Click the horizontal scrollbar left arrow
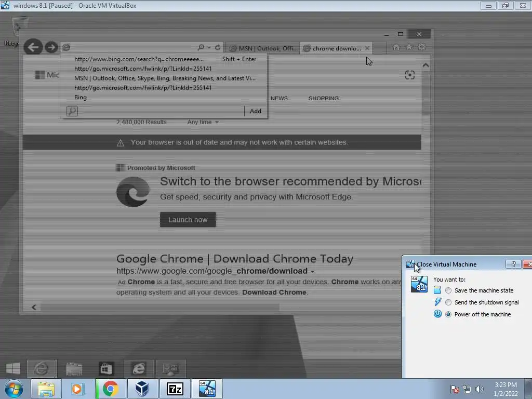Viewport: 532px width, 399px height. tap(34, 308)
